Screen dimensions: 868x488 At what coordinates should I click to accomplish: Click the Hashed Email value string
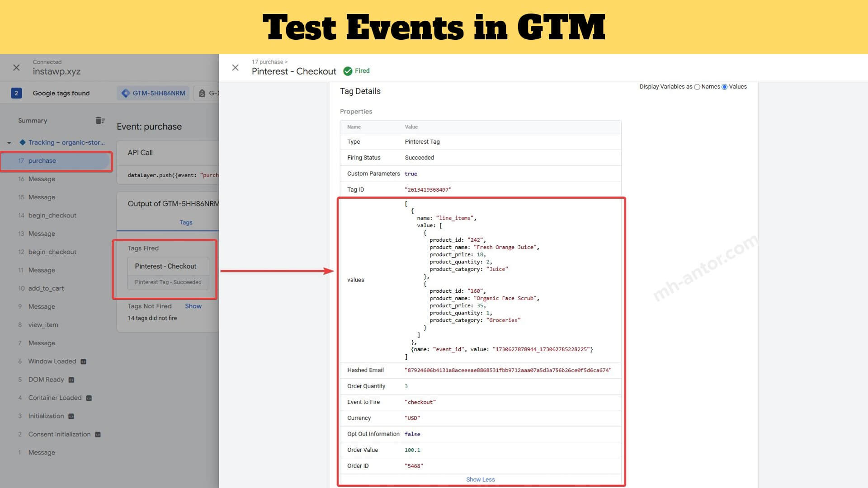(x=508, y=370)
